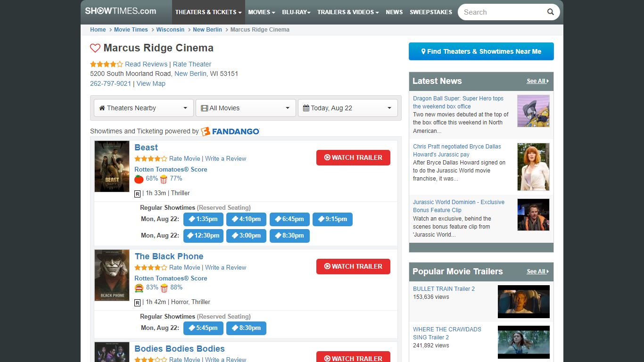This screenshot has width=644, height=362.
Task: Watch trailer for Beast
Action: click(x=353, y=157)
